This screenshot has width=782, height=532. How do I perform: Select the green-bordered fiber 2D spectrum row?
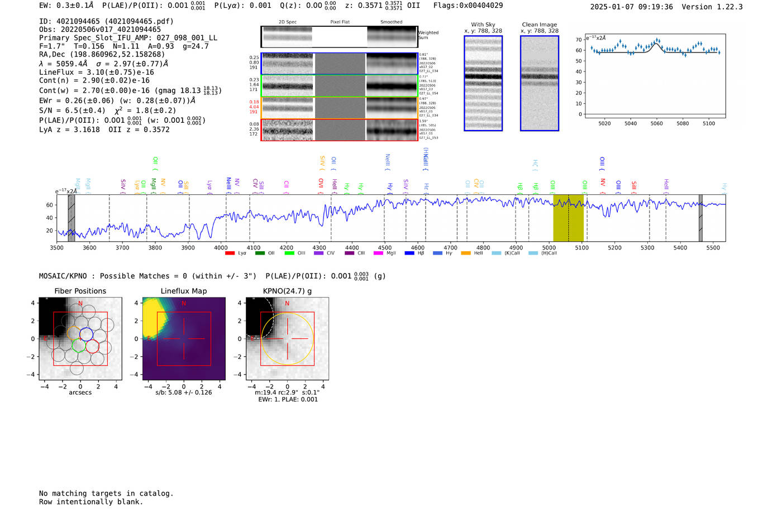(x=340, y=86)
